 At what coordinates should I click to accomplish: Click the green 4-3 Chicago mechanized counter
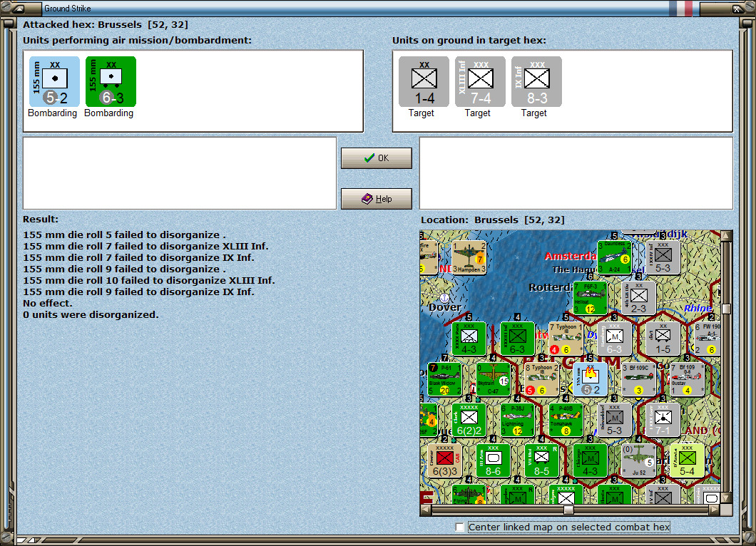[x=590, y=460]
